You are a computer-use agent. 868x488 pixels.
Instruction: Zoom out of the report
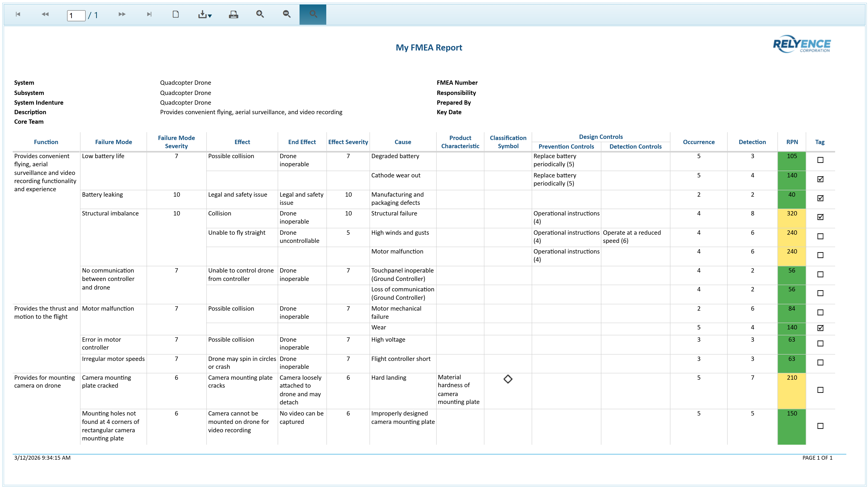[x=287, y=14]
